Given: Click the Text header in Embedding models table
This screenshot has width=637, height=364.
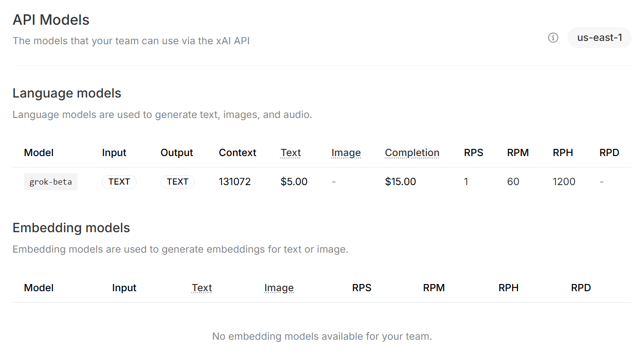Looking at the screenshot, I should [202, 288].
